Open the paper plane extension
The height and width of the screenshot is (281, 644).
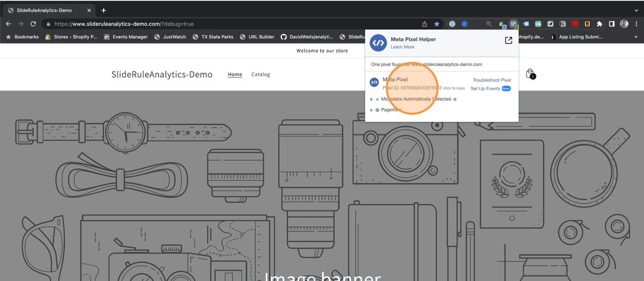pos(551,24)
